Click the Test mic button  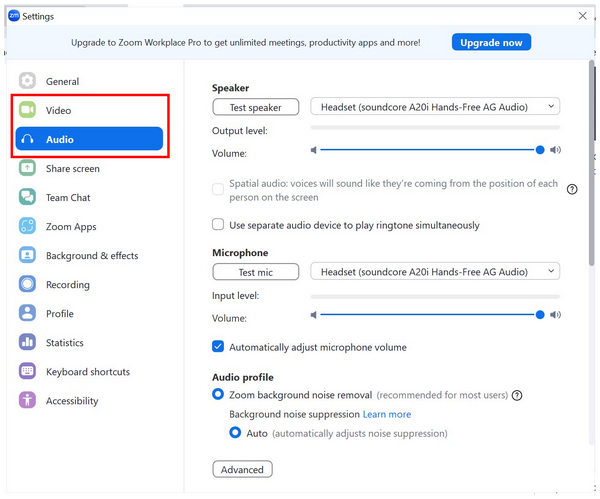[x=256, y=272]
